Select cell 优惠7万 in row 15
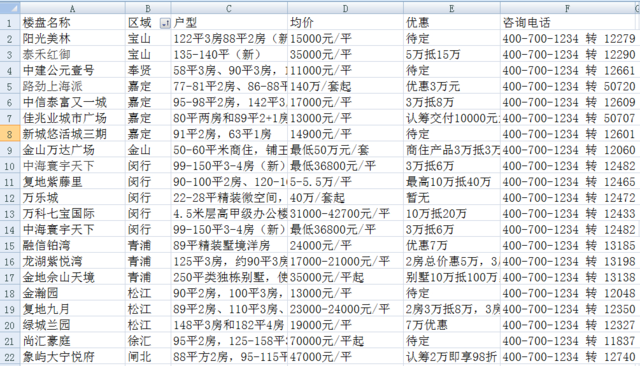The height and width of the screenshot is (366, 640). click(x=452, y=245)
